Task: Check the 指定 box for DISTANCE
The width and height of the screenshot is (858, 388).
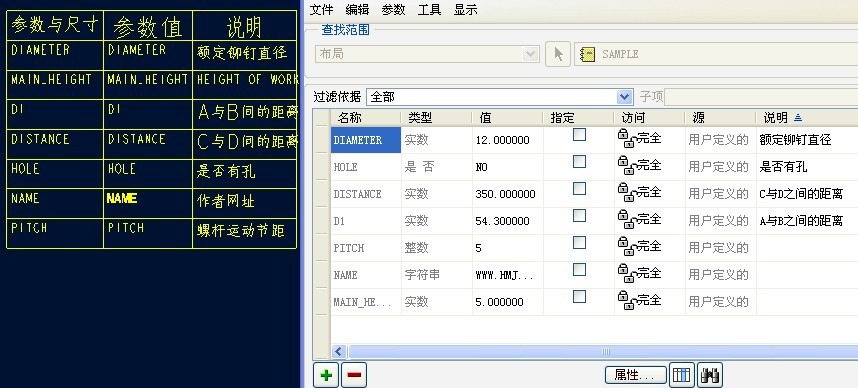Action: (x=579, y=188)
